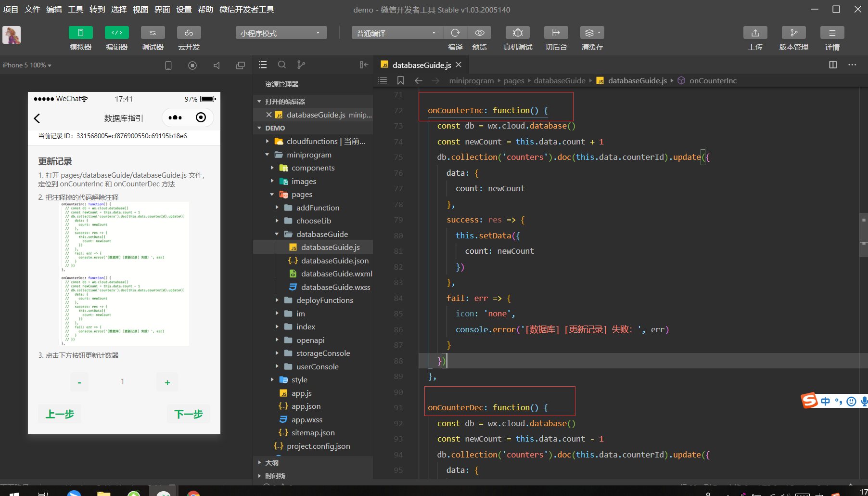
Task: Open the source control branch icon
Action: coord(301,65)
